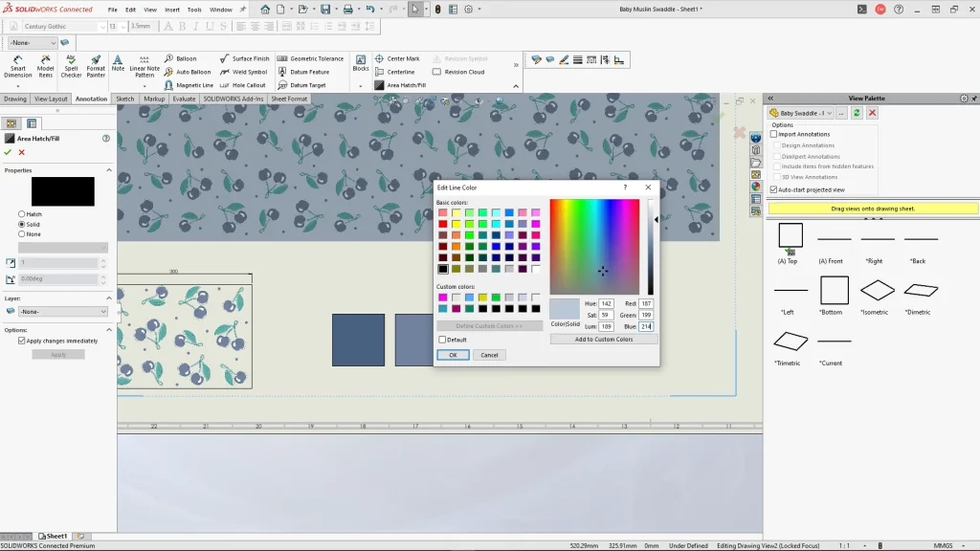Uncheck Apply changes immediately
This screenshot has width=980, height=551.
tap(22, 341)
